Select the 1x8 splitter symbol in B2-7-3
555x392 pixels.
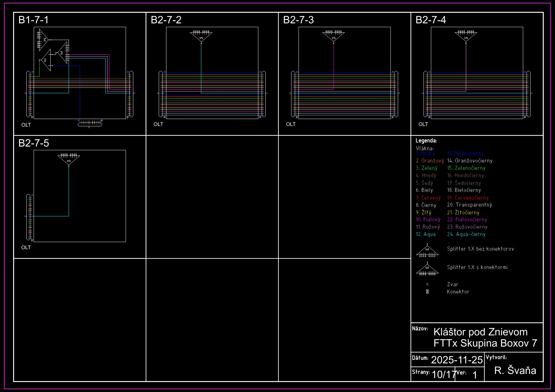tap(334, 36)
